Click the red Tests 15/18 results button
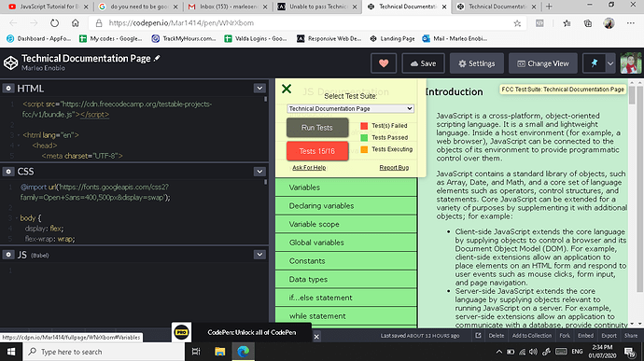644x361 pixels. click(x=317, y=151)
